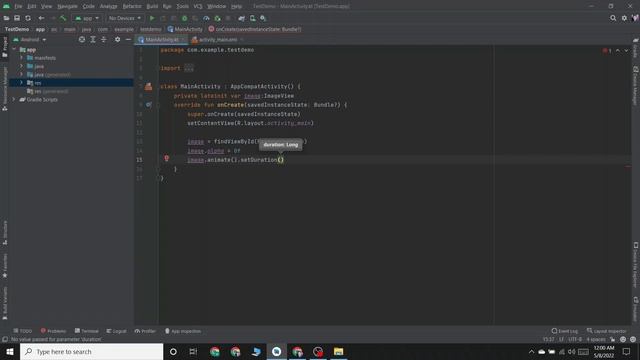Viewport: 640px width, 360px height.
Task: Open the No Devices selector dropdown
Action: point(124,18)
